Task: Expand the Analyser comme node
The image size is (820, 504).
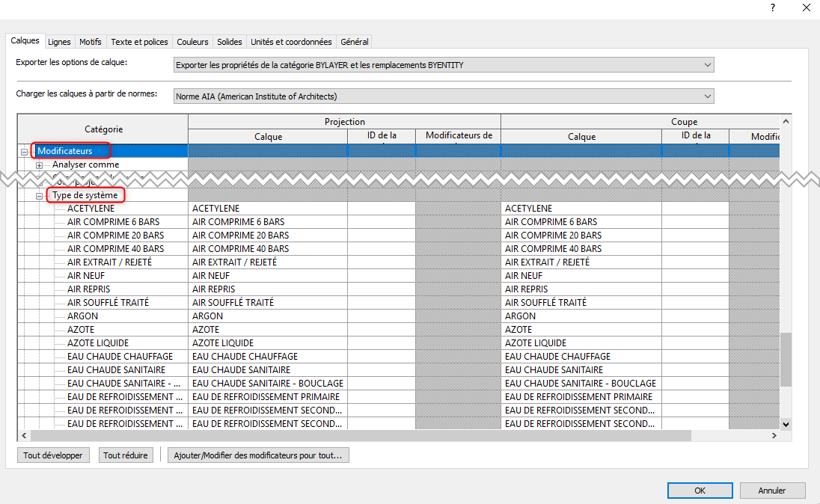Action: (x=40, y=165)
